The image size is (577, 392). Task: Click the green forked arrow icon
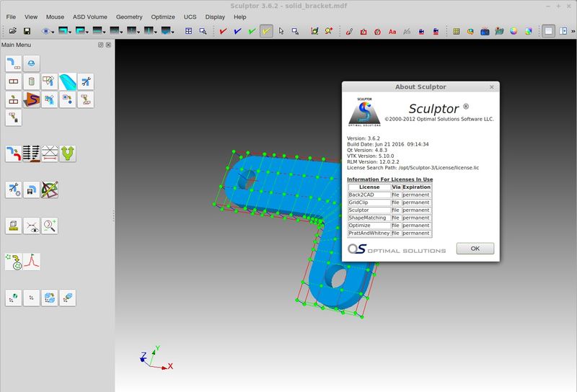click(68, 153)
